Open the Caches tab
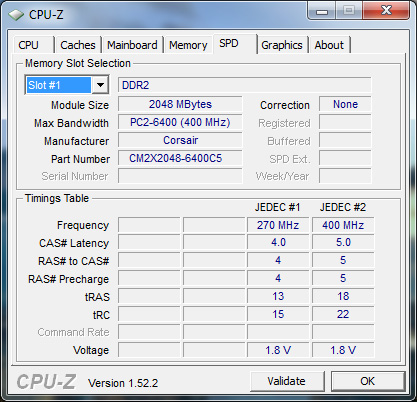This screenshot has height=402, width=417. pos(78,45)
